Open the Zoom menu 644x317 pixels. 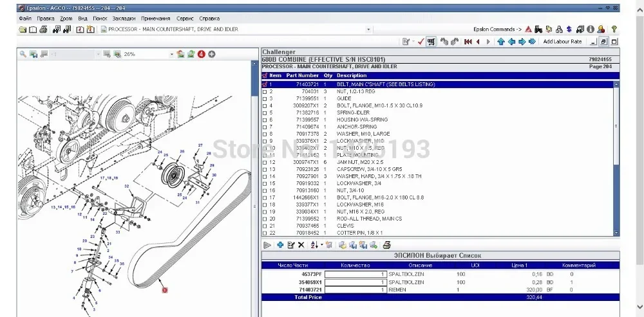(x=66, y=19)
